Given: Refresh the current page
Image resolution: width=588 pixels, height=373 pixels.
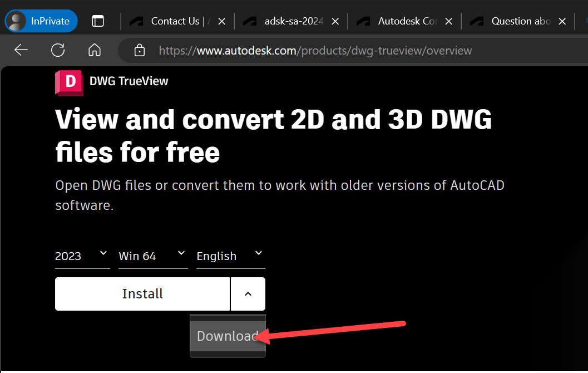Looking at the screenshot, I should (x=58, y=50).
